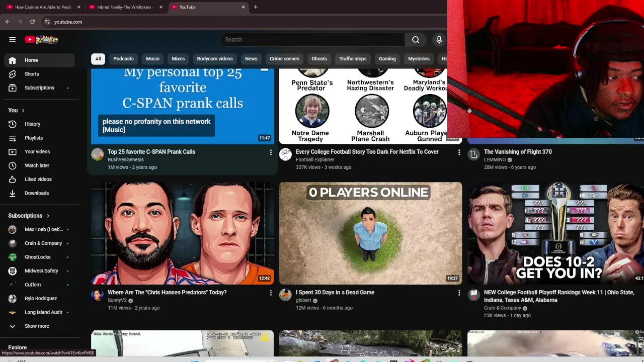Select the 'Traffic stops' filter chip

(353, 59)
